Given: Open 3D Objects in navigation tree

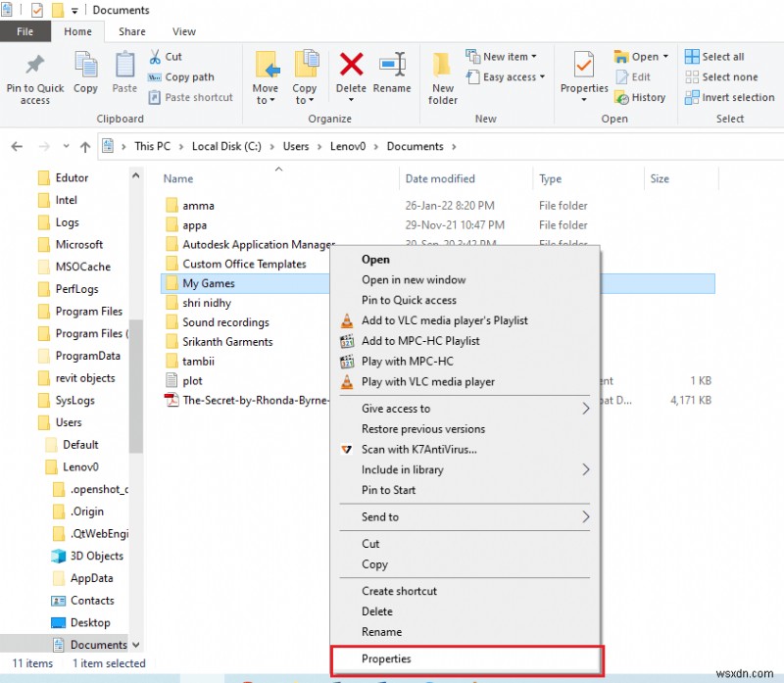Looking at the screenshot, I should 96,556.
